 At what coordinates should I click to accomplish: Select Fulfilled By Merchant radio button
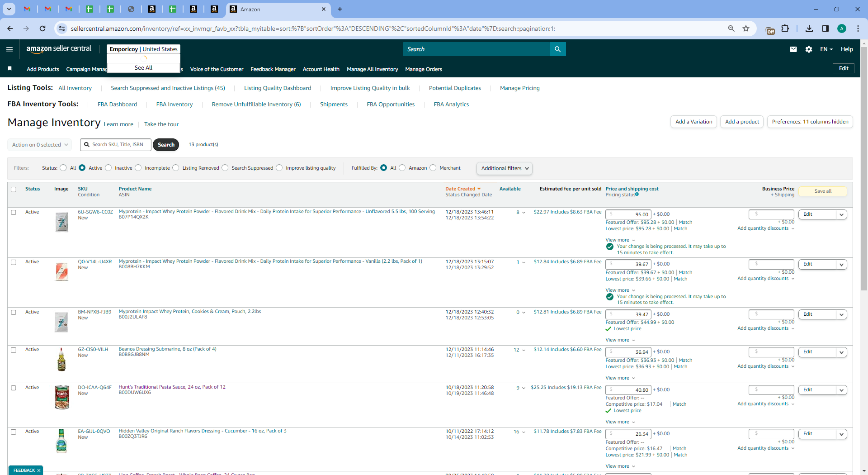pyautogui.click(x=433, y=168)
